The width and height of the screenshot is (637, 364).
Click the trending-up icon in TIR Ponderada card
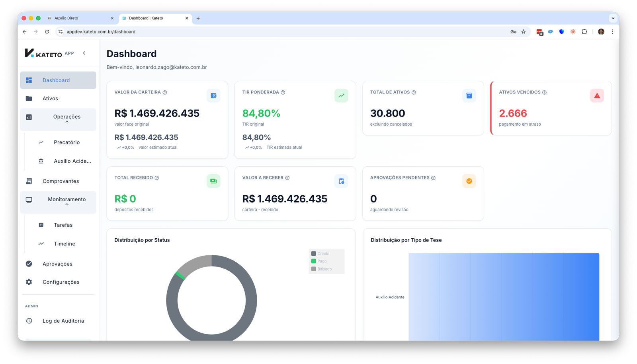coord(341,95)
